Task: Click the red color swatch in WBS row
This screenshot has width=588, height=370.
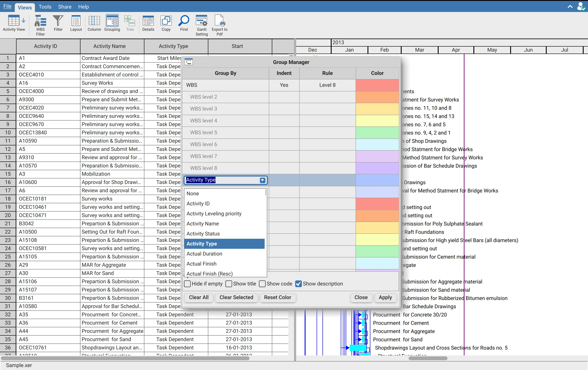Action: point(377,85)
